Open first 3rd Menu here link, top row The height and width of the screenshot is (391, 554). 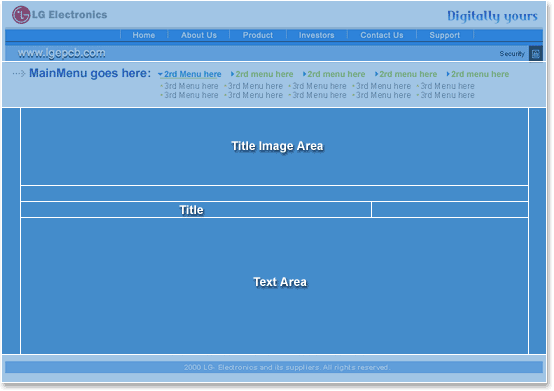[189, 86]
